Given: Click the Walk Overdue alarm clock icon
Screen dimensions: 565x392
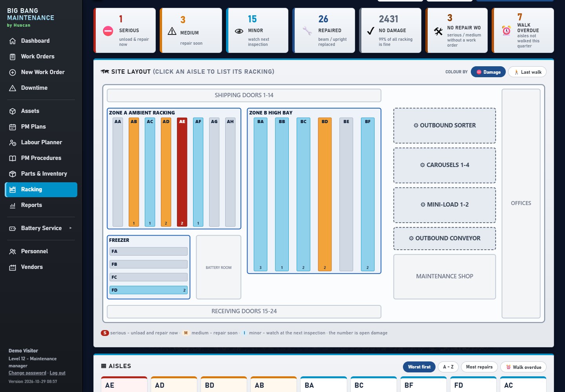Looking at the screenshot, I should 507,31.
